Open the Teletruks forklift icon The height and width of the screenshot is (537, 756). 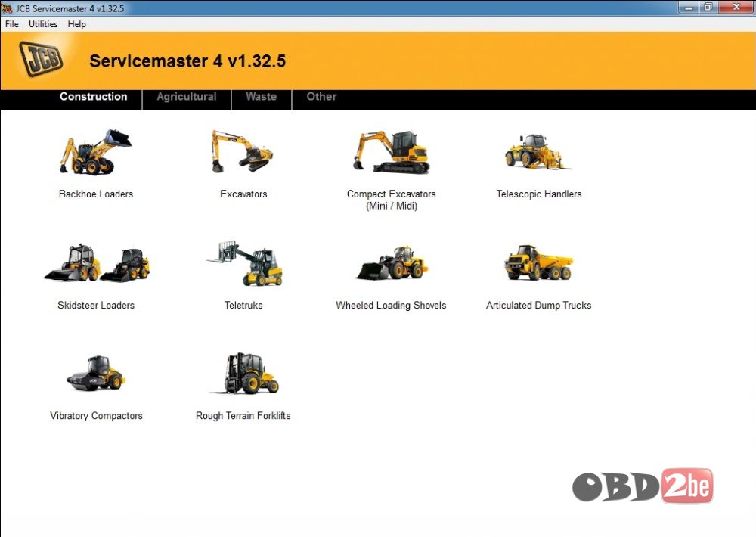(244, 263)
